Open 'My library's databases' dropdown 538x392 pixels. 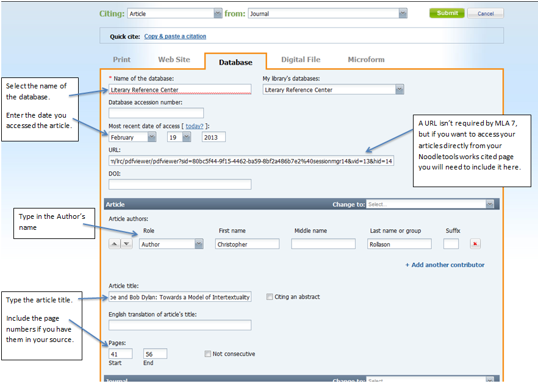(x=333, y=90)
